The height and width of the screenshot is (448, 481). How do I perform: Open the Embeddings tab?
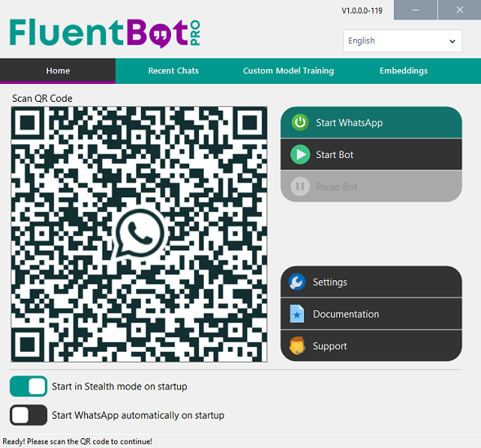pyautogui.click(x=404, y=71)
